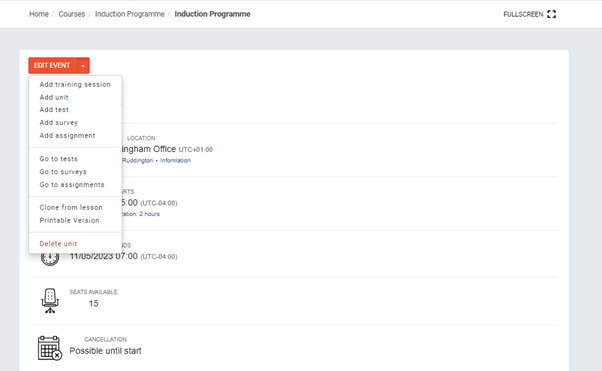Click the CANCELLATION label

tap(106, 340)
